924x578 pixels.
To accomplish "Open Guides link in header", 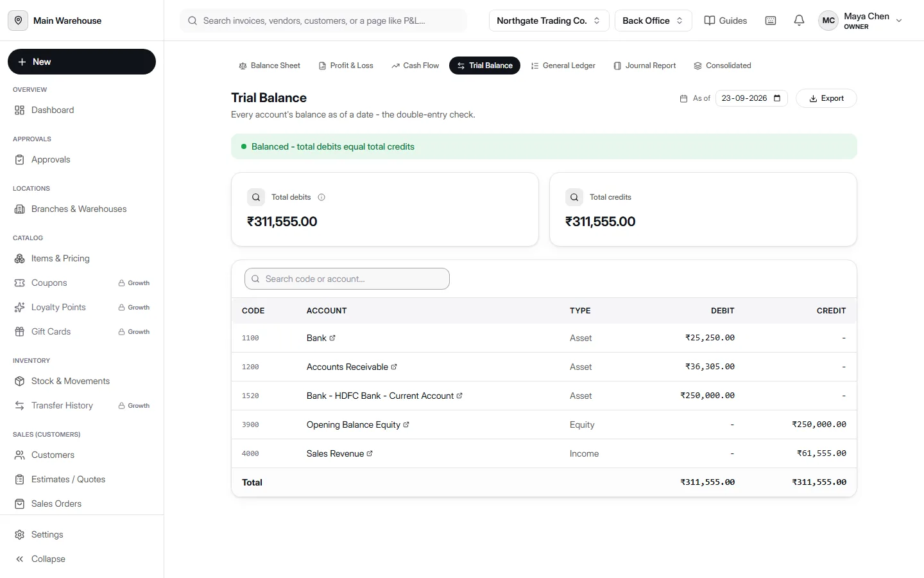I will pos(726,21).
